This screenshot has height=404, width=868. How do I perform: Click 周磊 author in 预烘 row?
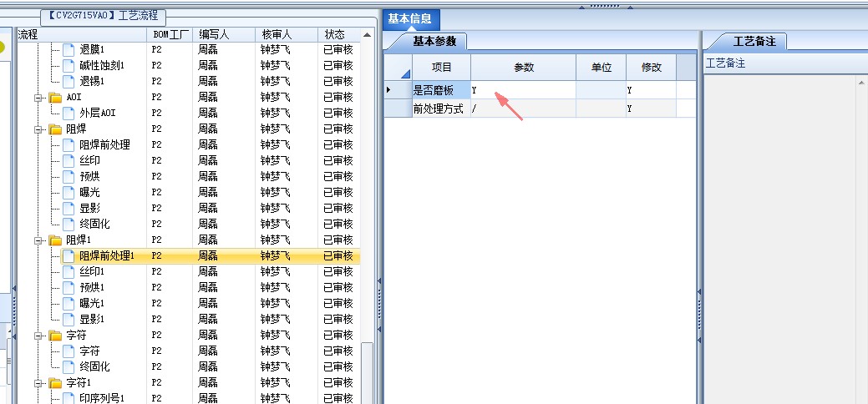click(207, 177)
